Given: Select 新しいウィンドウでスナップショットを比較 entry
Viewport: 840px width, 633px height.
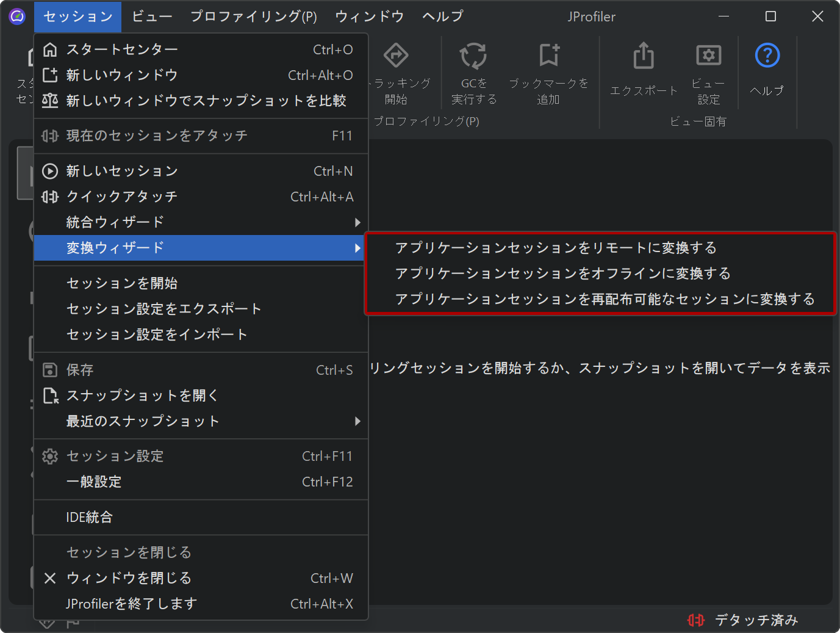Looking at the screenshot, I should (206, 101).
